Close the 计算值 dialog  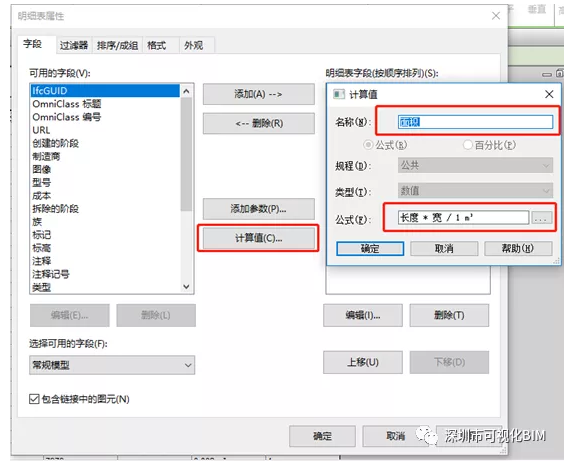[x=549, y=94]
